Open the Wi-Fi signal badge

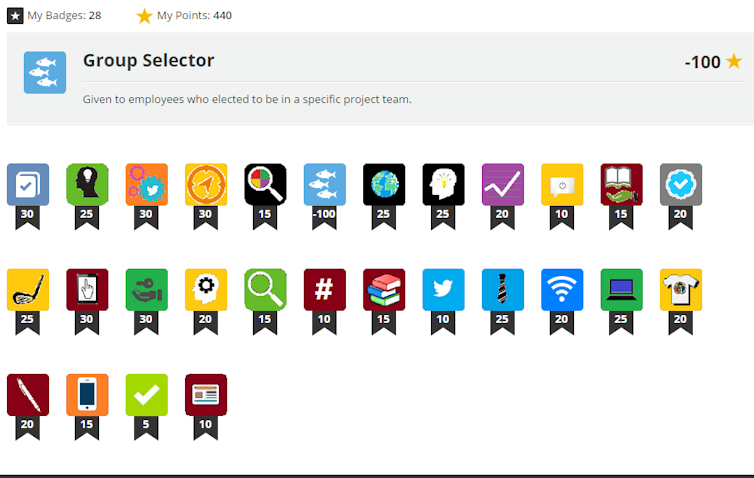pos(562,289)
